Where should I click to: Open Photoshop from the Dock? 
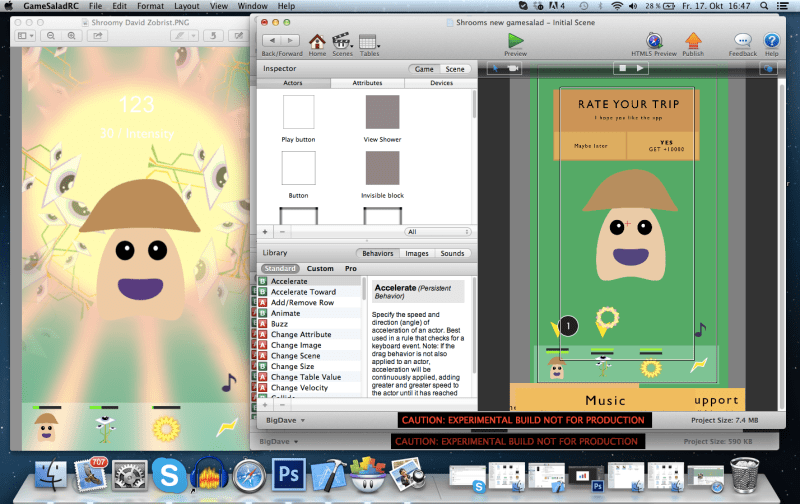288,474
